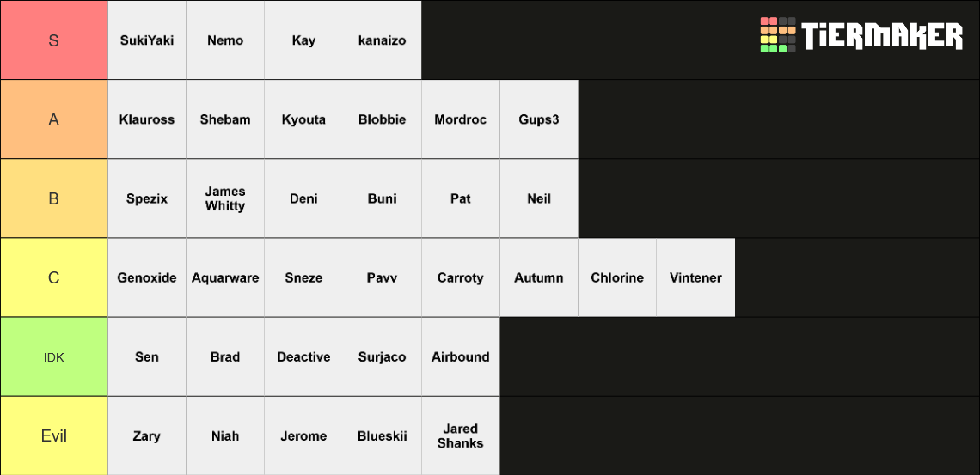Click the Evil tier label
This screenshot has width=980, height=475.
tap(54, 435)
